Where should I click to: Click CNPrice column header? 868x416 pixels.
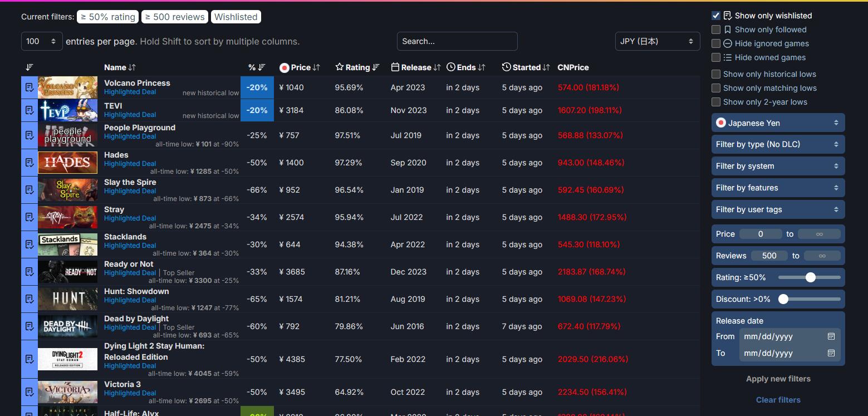pos(573,67)
